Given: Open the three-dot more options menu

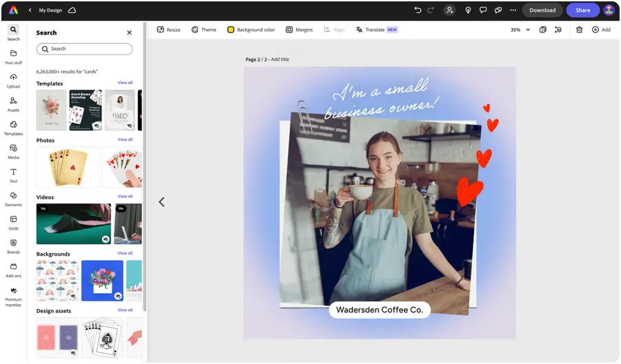Looking at the screenshot, I should (513, 10).
